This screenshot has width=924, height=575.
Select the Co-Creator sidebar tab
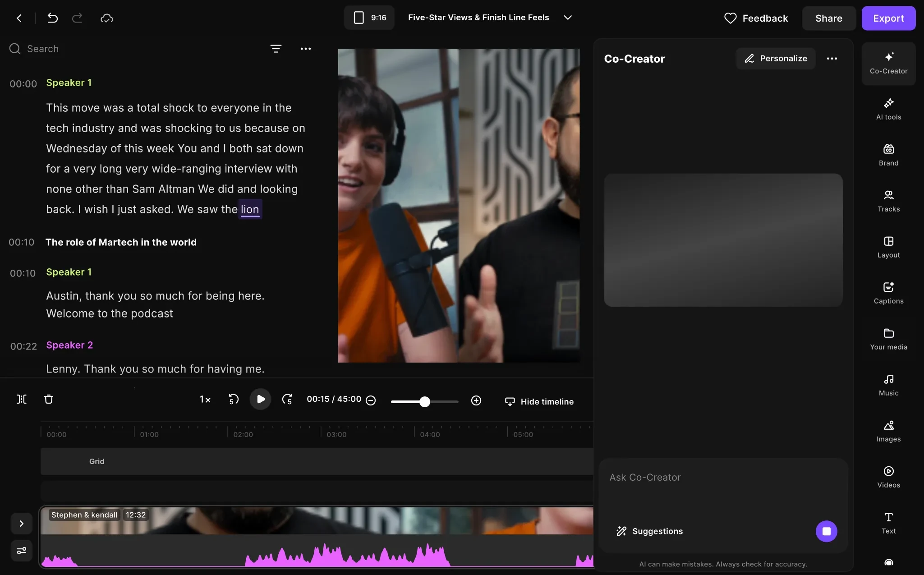click(888, 64)
